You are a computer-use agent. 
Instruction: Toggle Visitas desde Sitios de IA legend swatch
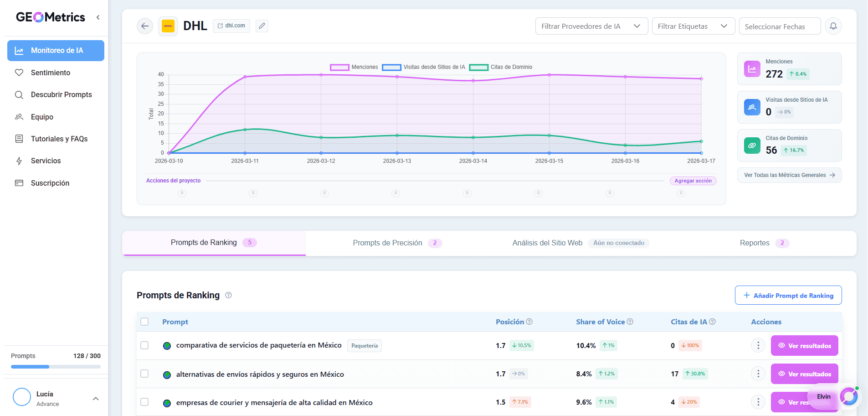click(391, 67)
